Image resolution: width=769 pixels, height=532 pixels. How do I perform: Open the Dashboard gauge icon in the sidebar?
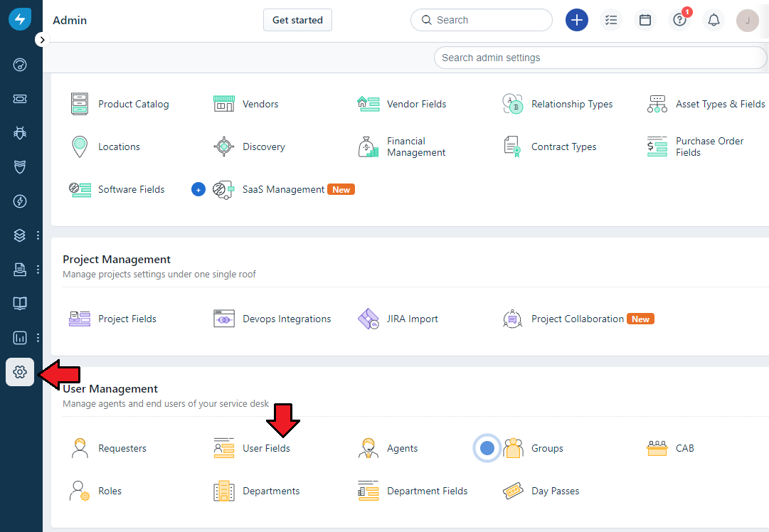20,65
